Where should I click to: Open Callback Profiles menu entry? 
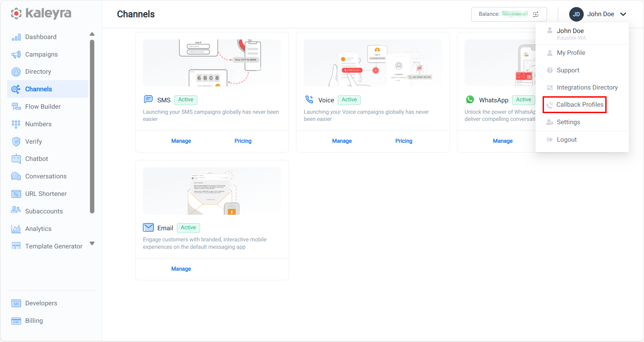click(575, 105)
